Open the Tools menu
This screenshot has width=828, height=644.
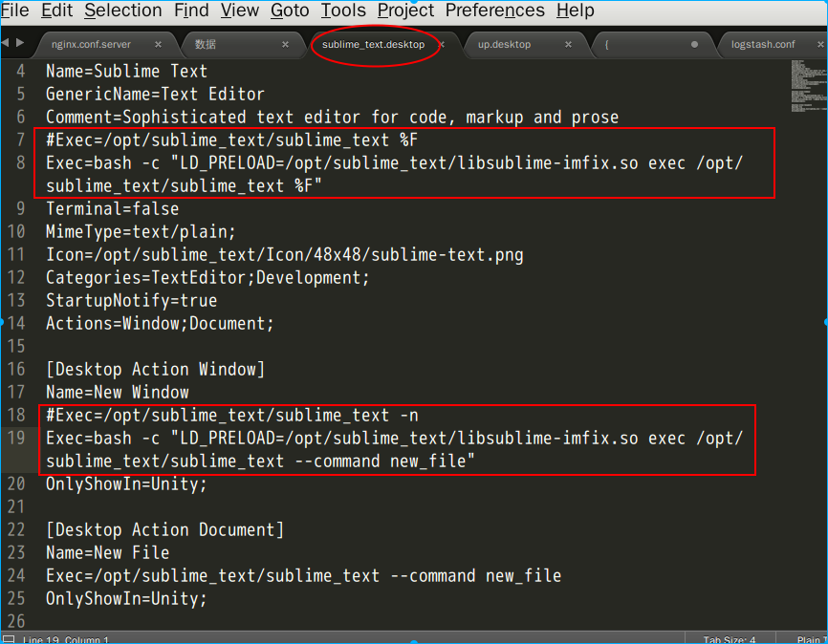[343, 11]
